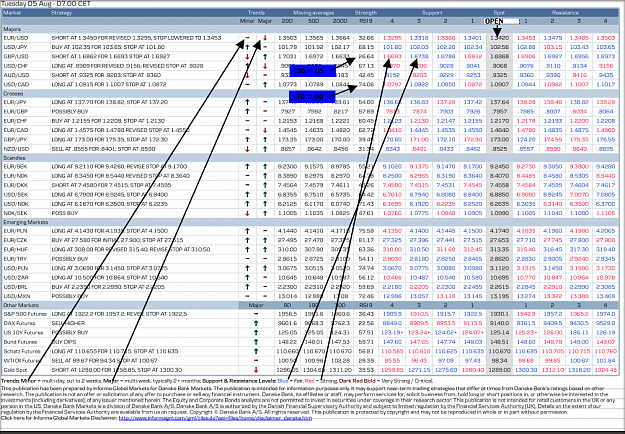This screenshot has width=625, height=434.
Task: Click the EUR/CHF market name cell
Action: (26, 121)
